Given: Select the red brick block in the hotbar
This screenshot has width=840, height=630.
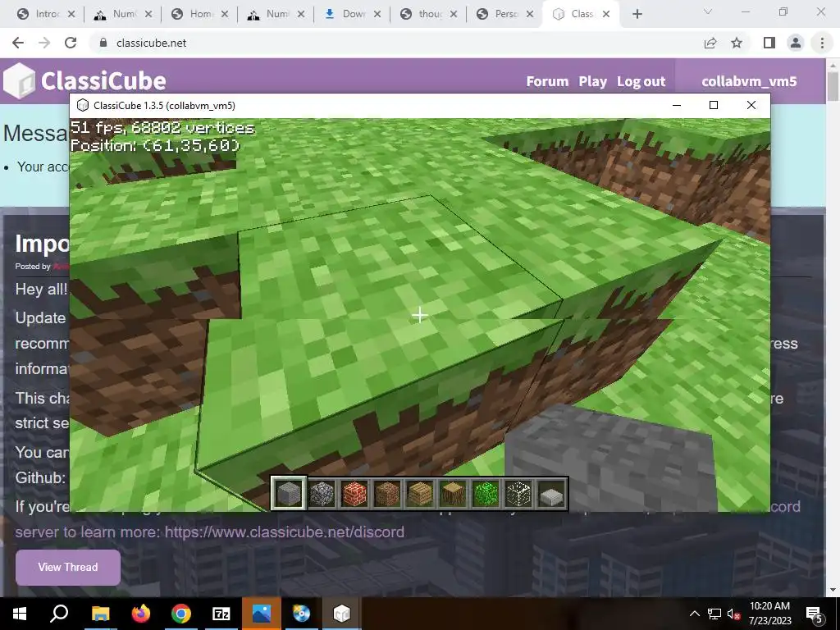Looking at the screenshot, I should (354, 493).
